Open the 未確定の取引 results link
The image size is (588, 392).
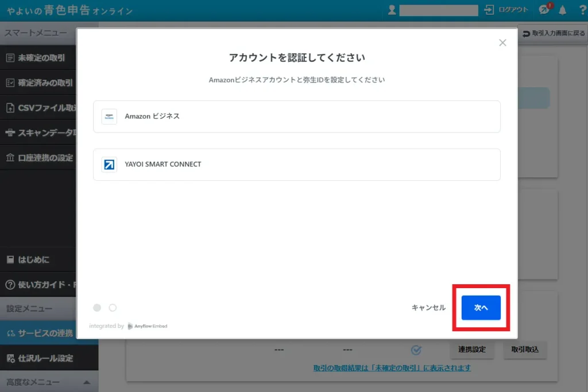click(x=392, y=368)
